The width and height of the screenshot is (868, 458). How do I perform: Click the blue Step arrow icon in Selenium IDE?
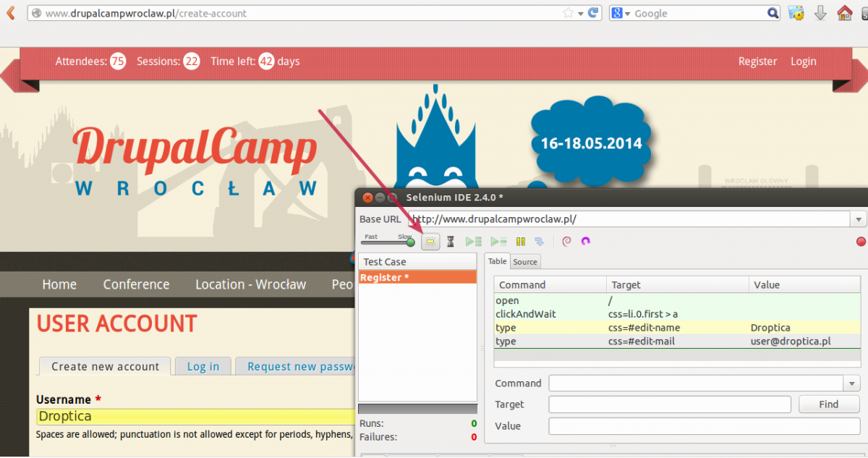(540, 242)
